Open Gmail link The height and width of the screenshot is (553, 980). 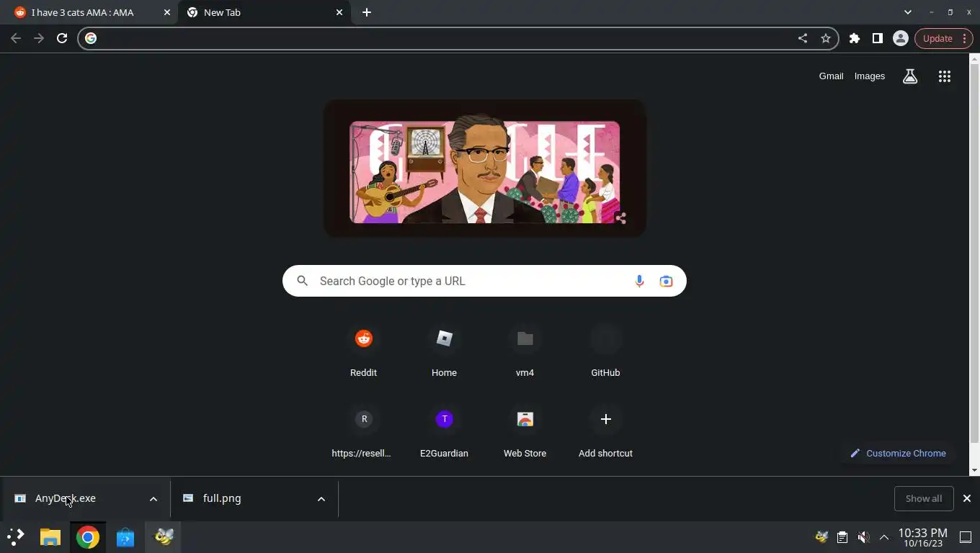tap(831, 76)
